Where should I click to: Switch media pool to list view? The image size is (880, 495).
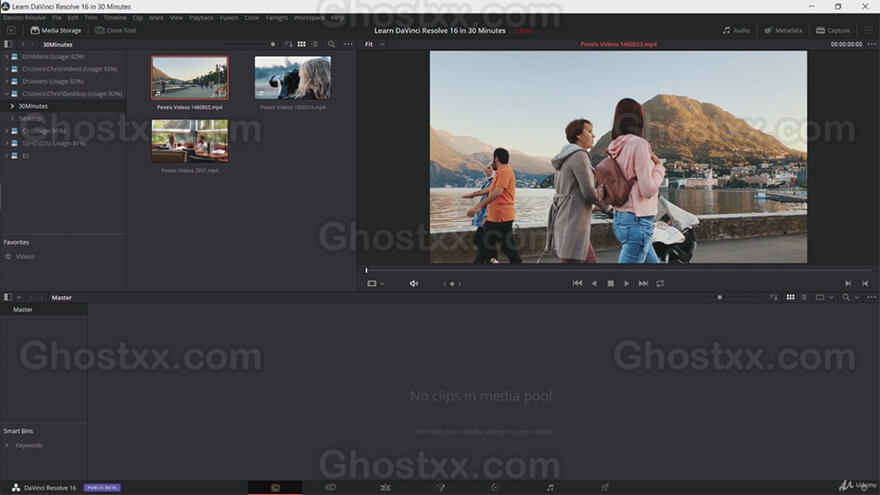(804, 297)
